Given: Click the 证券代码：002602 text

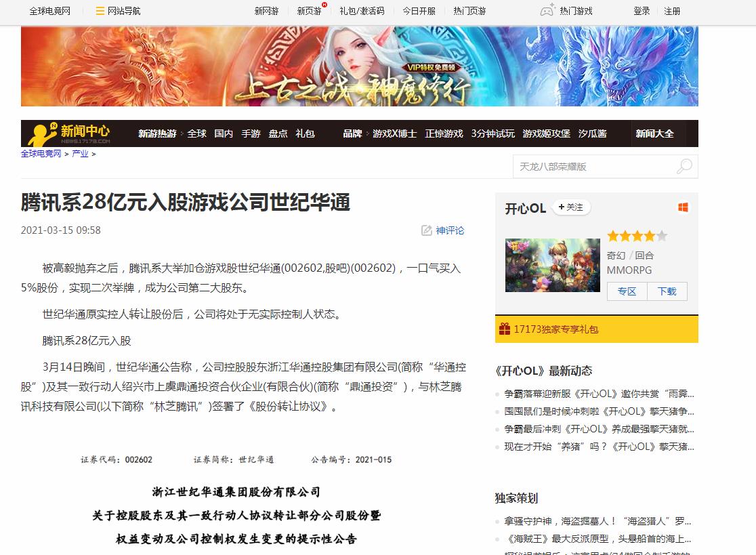Looking at the screenshot, I should tap(117, 460).
